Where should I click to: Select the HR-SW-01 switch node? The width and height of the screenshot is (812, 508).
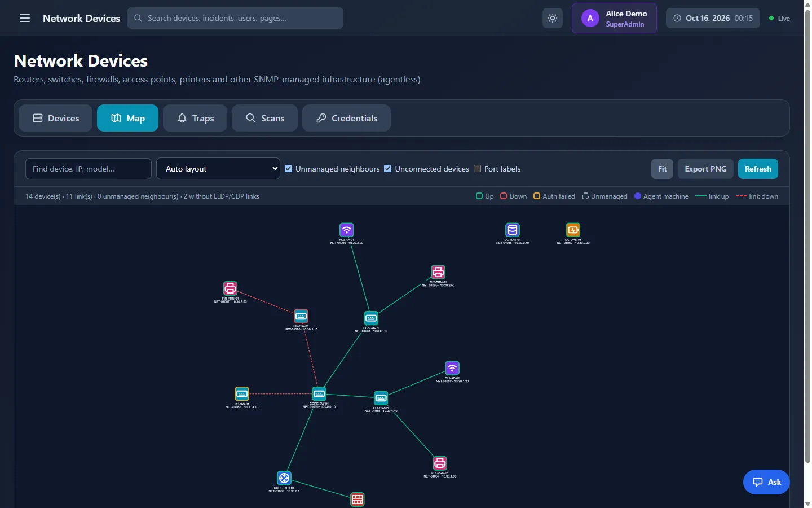pos(242,393)
